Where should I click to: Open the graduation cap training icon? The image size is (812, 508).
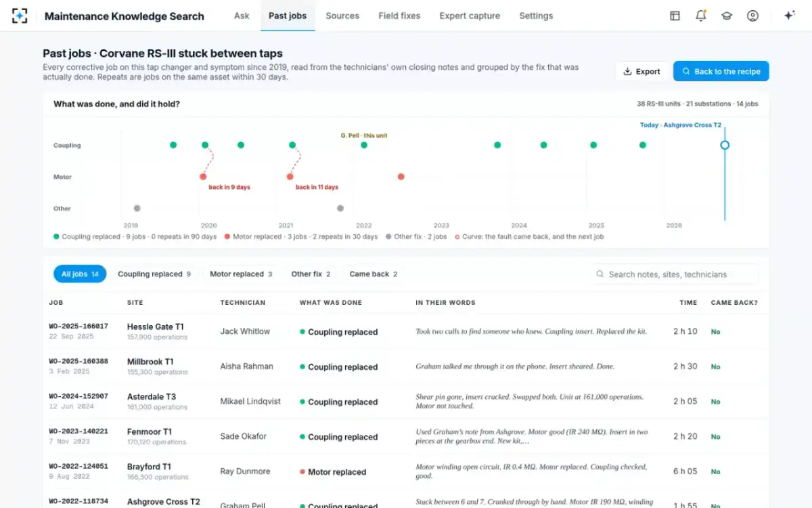pyautogui.click(x=727, y=16)
